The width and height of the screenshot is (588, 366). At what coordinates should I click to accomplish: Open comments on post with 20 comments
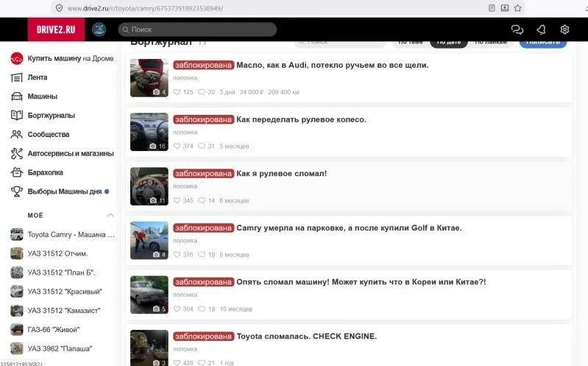pyautogui.click(x=202, y=92)
